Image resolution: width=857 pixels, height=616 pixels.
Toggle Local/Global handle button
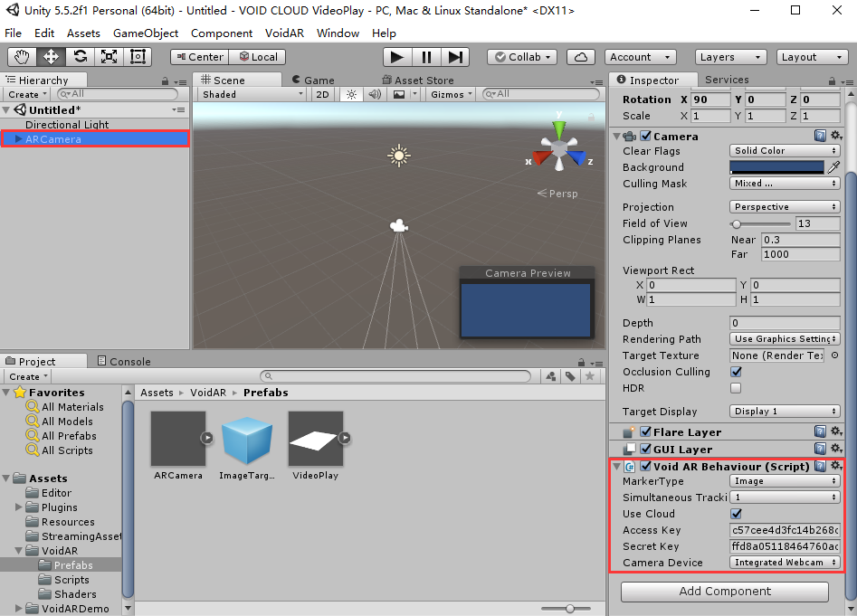[257, 57]
